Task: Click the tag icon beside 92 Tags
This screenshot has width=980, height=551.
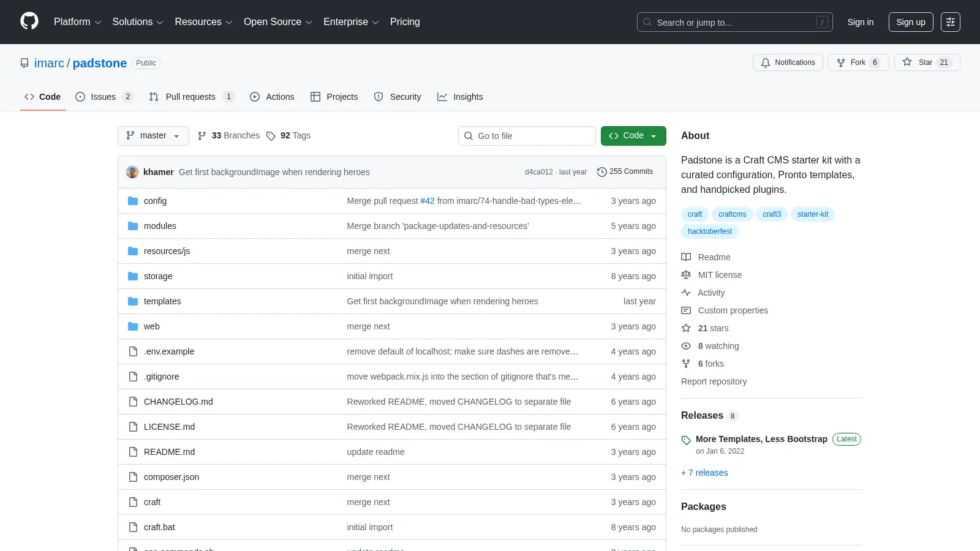Action: [x=271, y=136]
